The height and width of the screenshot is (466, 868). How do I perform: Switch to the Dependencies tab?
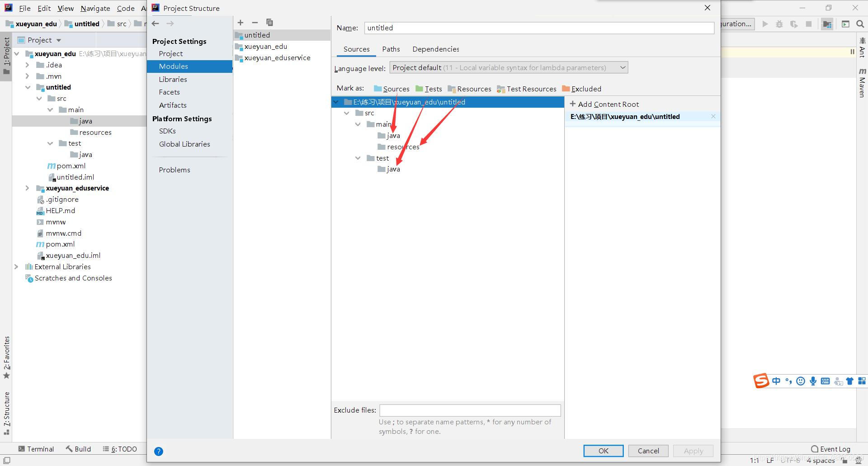point(436,49)
